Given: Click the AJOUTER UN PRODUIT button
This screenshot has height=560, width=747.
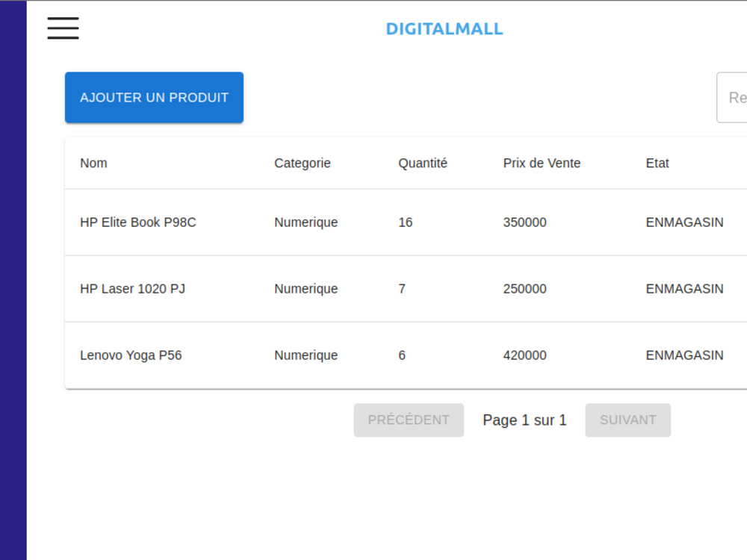Looking at the screenshot, I should [x=154, y=98].
